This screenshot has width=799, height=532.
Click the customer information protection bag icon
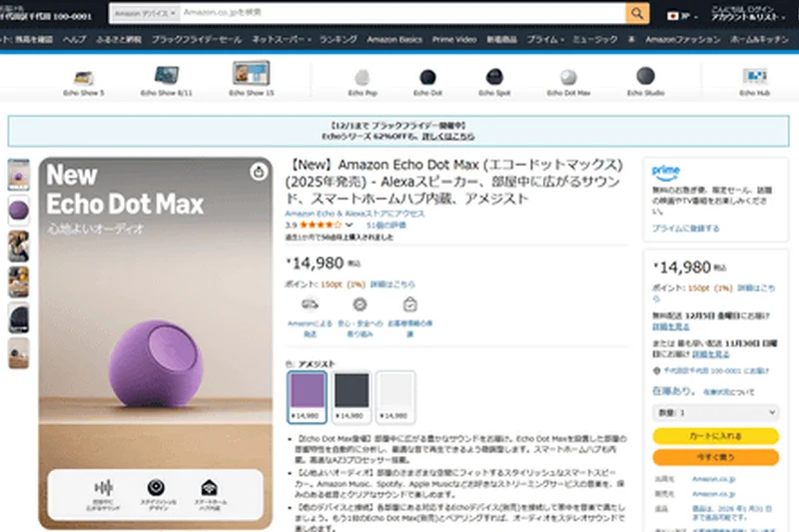click(410, 304)
